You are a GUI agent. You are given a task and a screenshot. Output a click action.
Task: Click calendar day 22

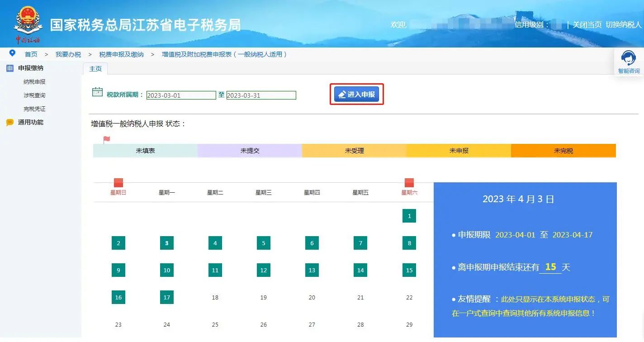point(409,297)
